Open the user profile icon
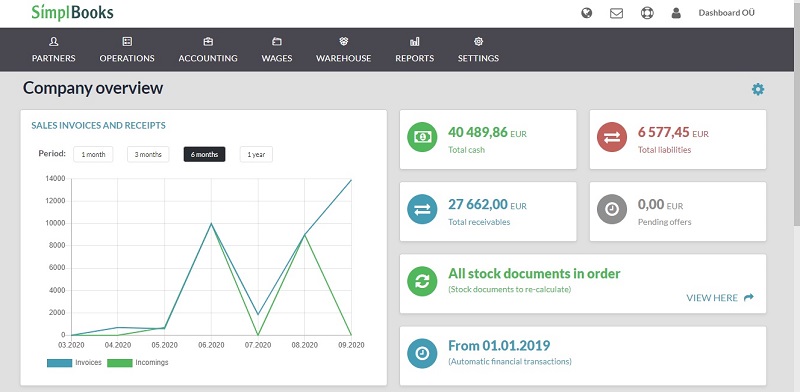 click(676, 13)
